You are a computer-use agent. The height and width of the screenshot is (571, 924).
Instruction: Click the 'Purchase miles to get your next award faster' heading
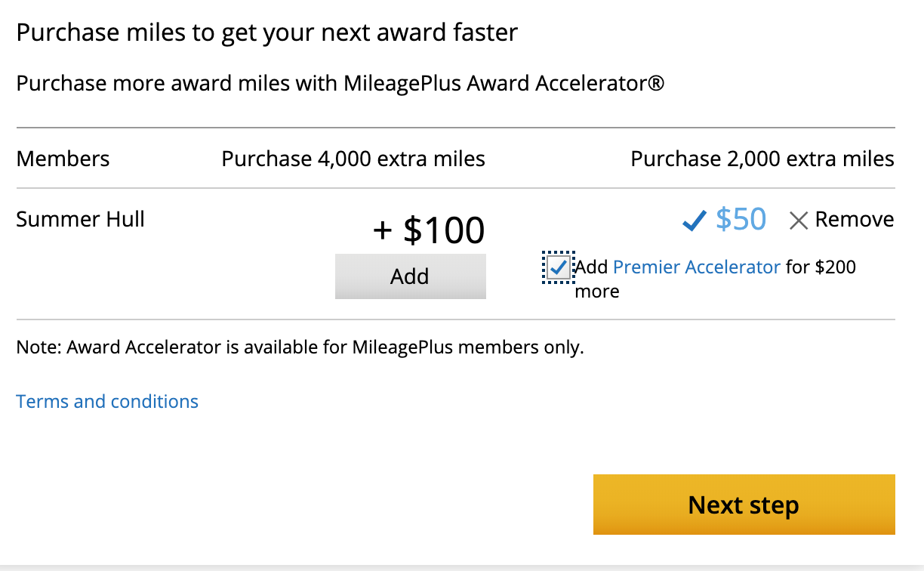point(267,33)
